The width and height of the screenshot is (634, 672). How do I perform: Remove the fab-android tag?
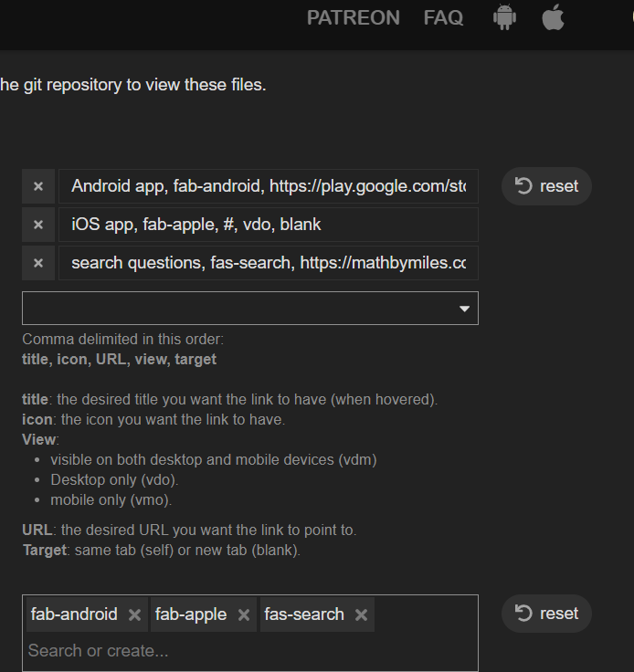[x=134, y=615]
